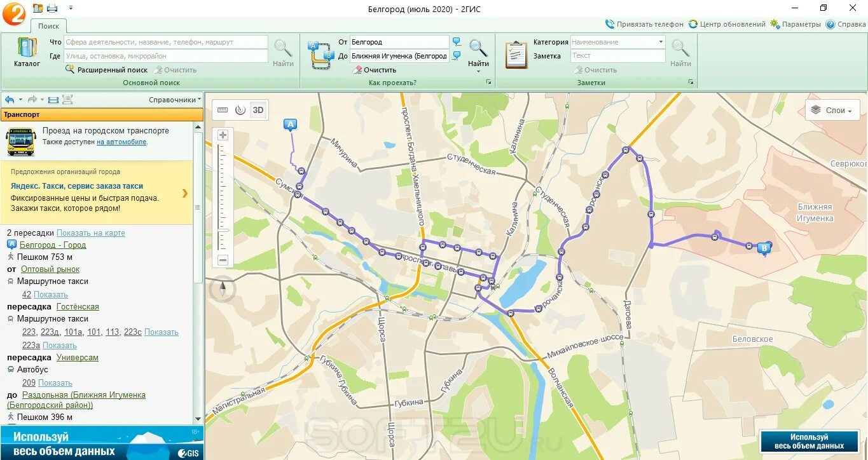Click the Заметка text field
Screen dimensions: 868x460
[617, 56]
